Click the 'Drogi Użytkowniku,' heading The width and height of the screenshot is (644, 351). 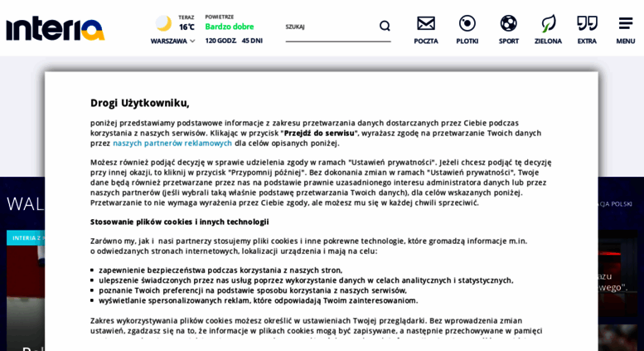tap(139, 103)
